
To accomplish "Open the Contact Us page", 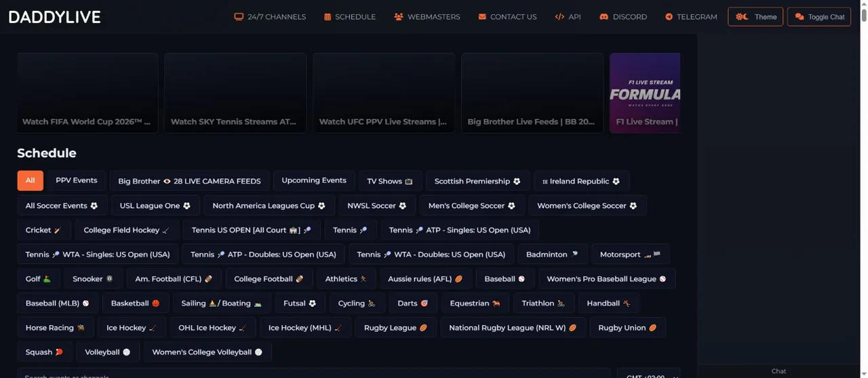I will pyautogui.click(x=507, y=17).
